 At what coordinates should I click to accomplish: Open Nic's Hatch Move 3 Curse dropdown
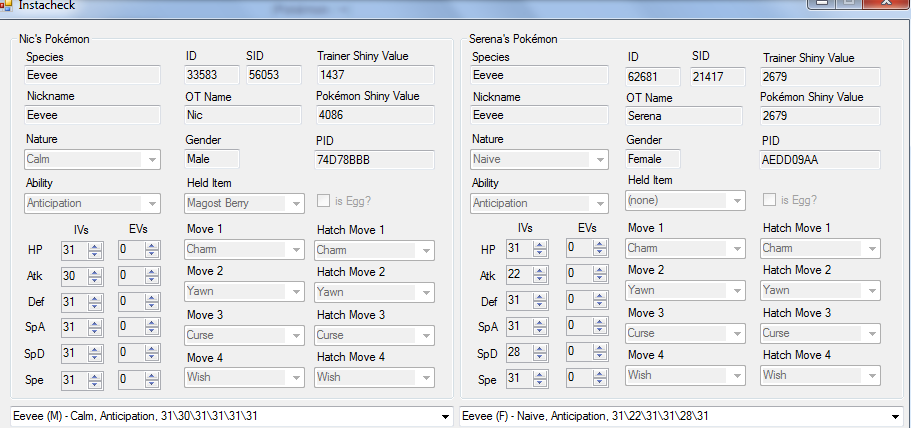375,335
